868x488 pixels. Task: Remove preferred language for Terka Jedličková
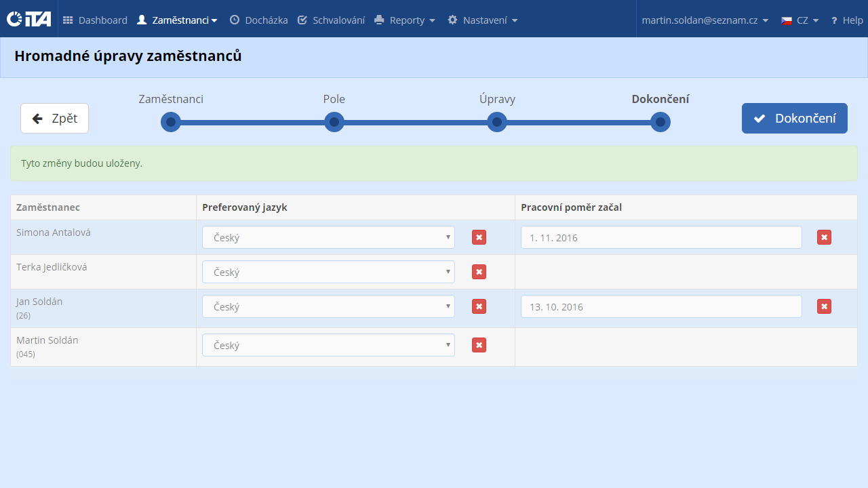479,272
